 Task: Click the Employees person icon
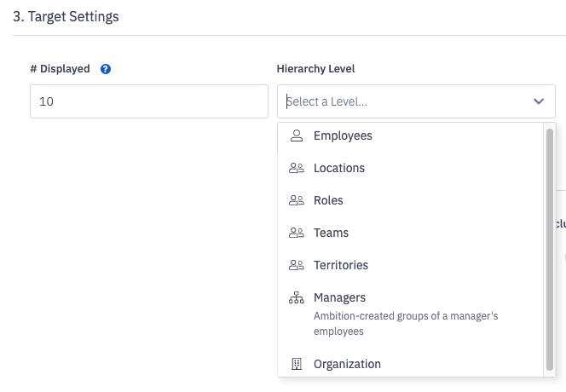click(297, 135)
